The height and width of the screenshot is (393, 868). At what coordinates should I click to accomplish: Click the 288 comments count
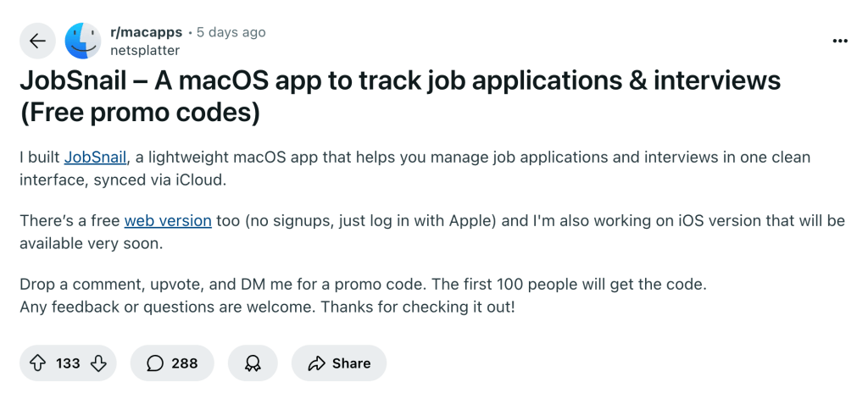[184, 363]
